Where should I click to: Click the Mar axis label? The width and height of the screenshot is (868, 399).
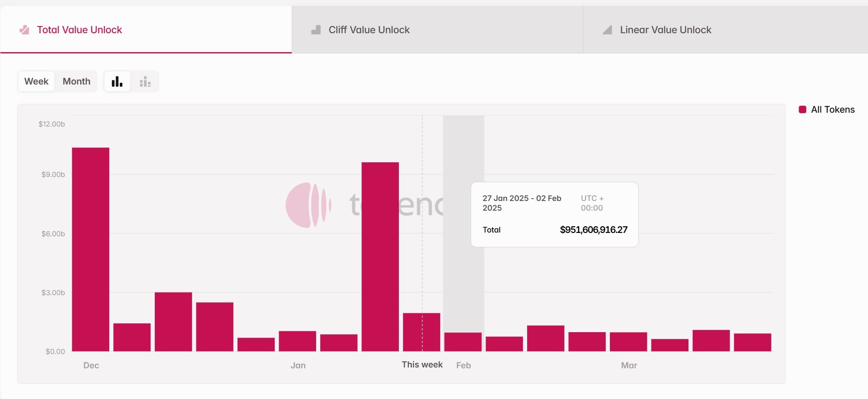(629, 365)
